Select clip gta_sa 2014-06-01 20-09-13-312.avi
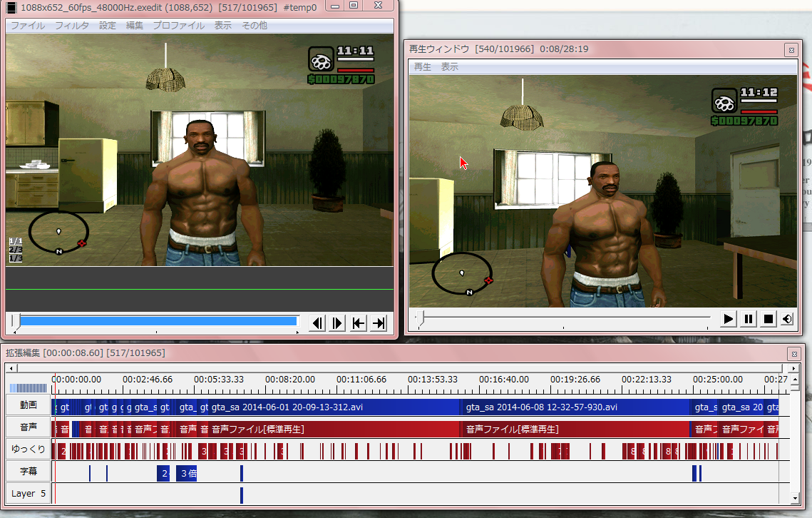This screenshot has width=812, height=518. click(x=334, y=407)
